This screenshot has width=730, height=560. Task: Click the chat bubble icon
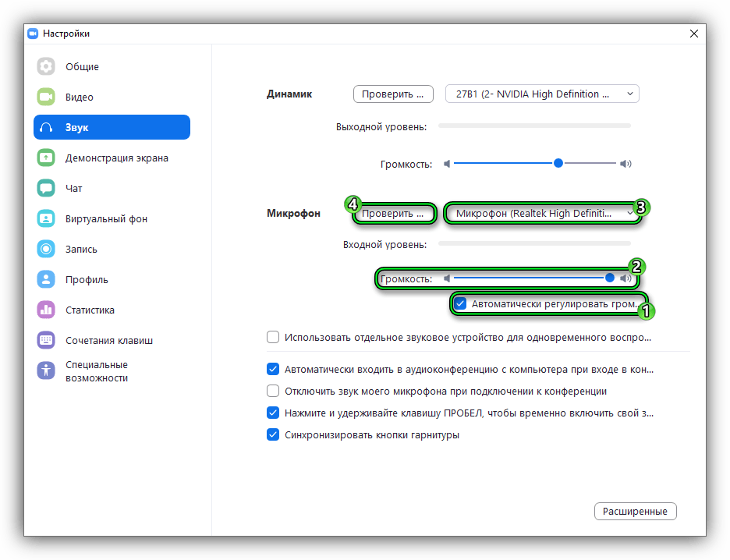coord(45,188)
